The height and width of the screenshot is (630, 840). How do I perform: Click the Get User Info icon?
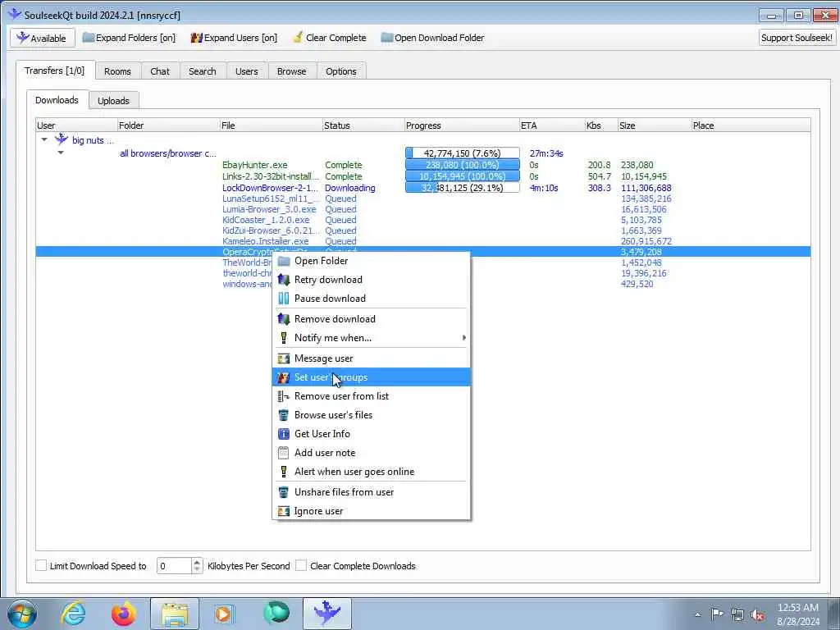283,433
